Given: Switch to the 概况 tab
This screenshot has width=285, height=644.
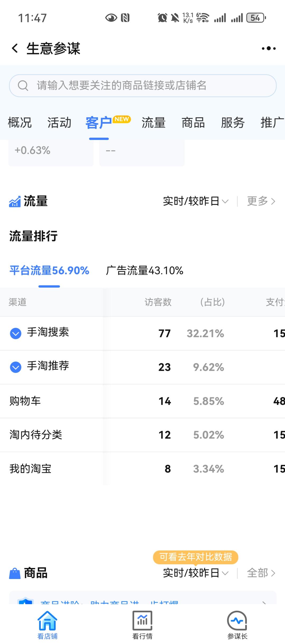Looking at the screenshot, I should click(x=20, y=123).
